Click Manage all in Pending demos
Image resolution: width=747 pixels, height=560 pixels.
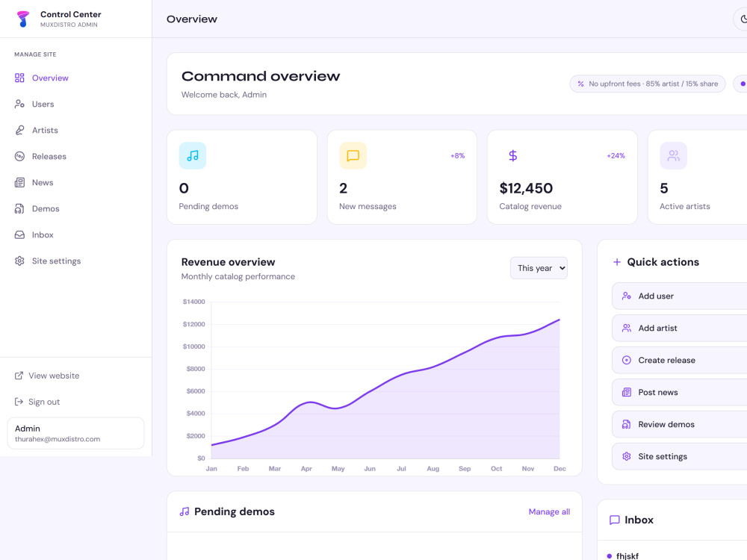pos(549,512)
